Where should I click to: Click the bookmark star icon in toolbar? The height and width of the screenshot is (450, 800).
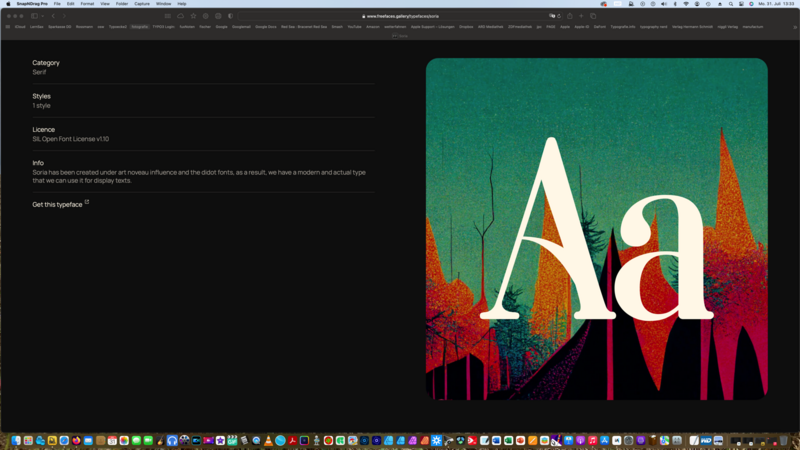tap(193, 16)
